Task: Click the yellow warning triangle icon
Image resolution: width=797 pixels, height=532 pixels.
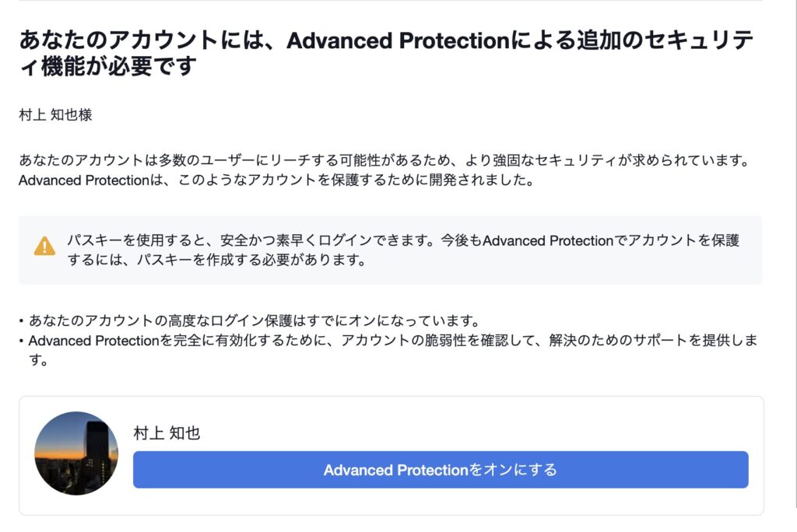Action: (x=45, y=247)
